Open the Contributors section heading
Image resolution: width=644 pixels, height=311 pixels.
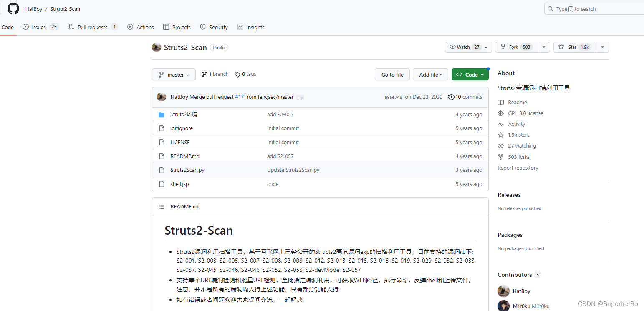coord(515,275)
